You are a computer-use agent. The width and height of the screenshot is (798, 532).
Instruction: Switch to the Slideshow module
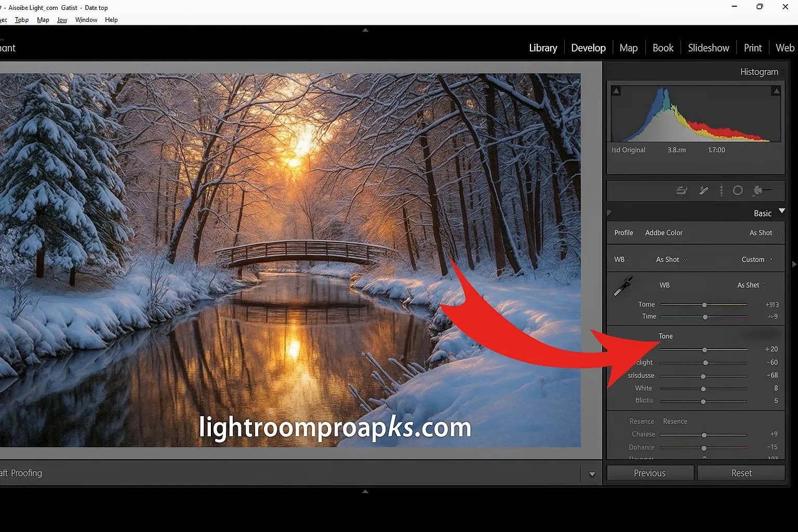[x=708, y=47]
